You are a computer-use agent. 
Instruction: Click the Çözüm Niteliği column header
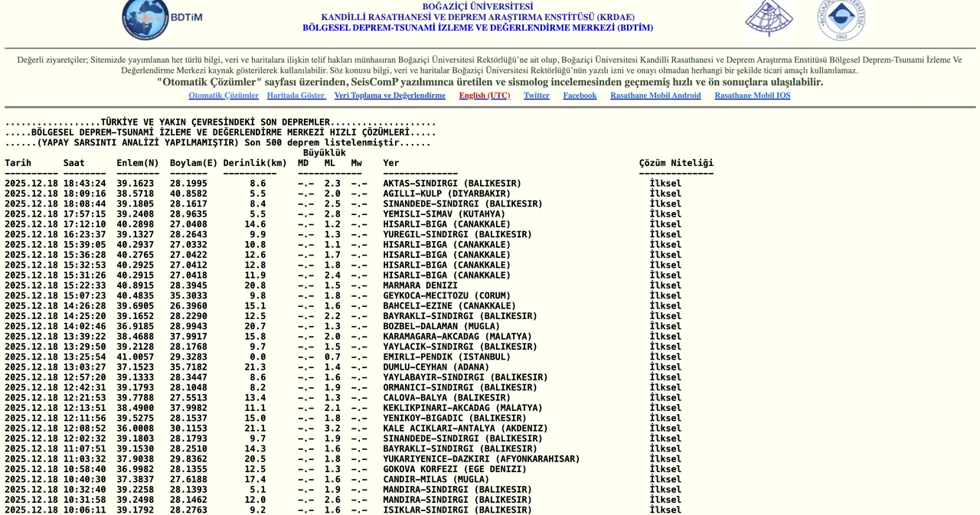[x=676, y=163]
